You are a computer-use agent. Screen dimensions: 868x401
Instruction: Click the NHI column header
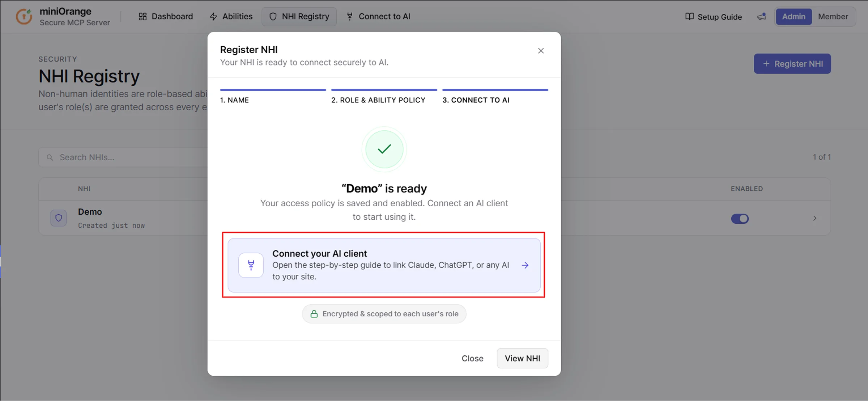click(84, 189)
